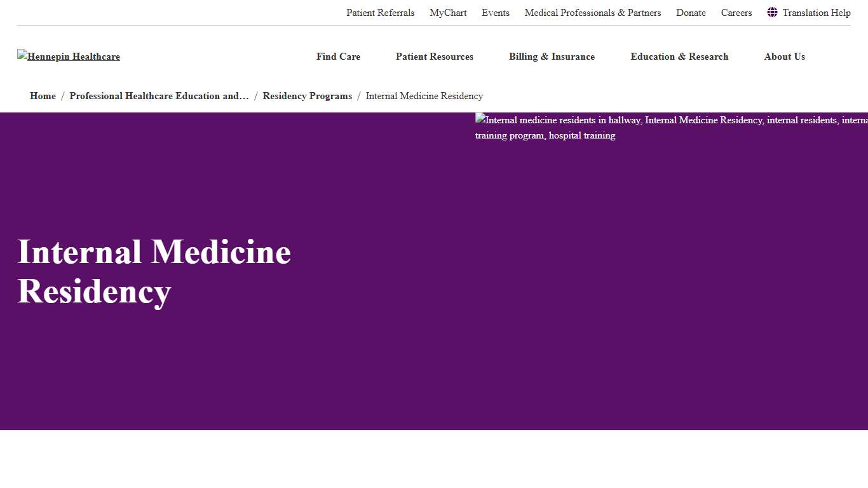The height and width of the screenshot is (488, 868).
Task: Open MyChart from the top bar
Action: coord(448,13)
